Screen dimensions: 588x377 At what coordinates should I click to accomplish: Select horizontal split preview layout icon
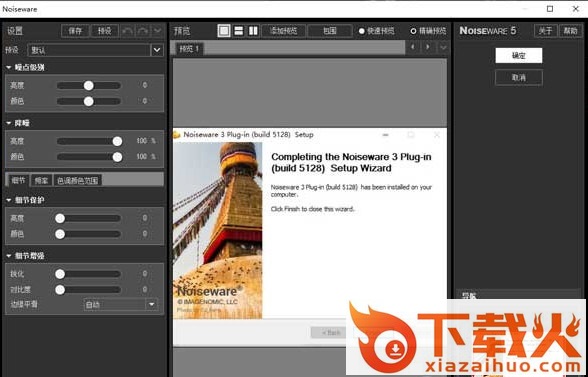[238, 30]
